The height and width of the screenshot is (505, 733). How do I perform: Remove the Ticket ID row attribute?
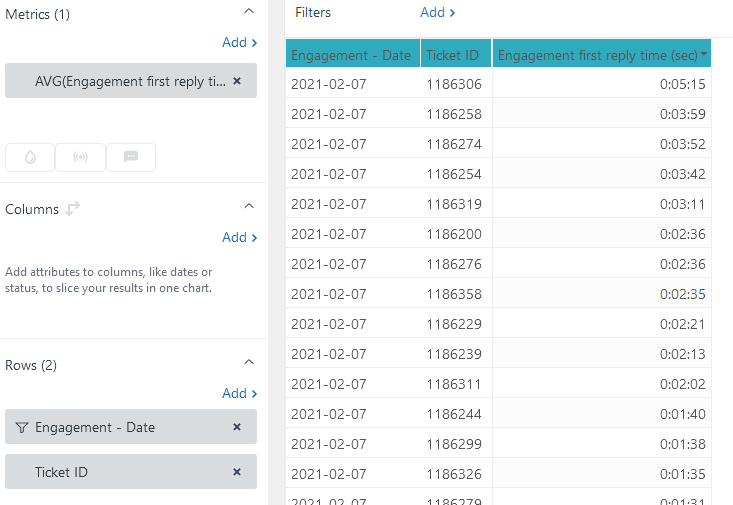237,472
